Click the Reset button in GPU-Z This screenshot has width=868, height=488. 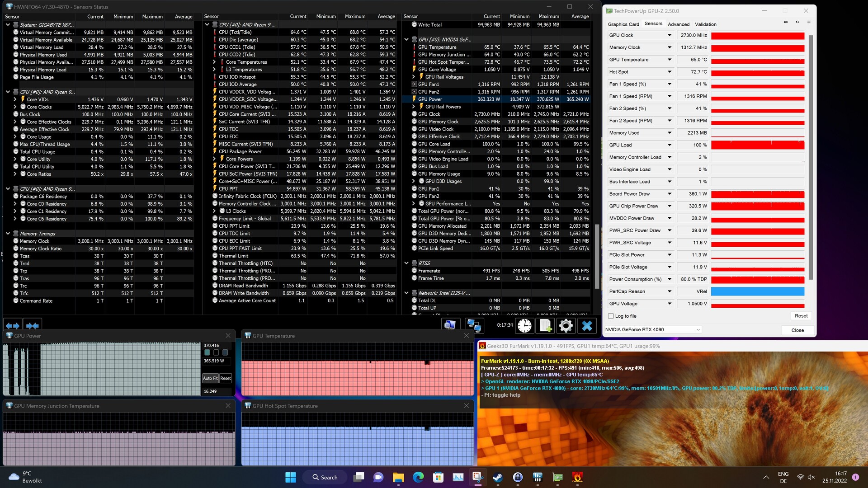tap(801, 316)
